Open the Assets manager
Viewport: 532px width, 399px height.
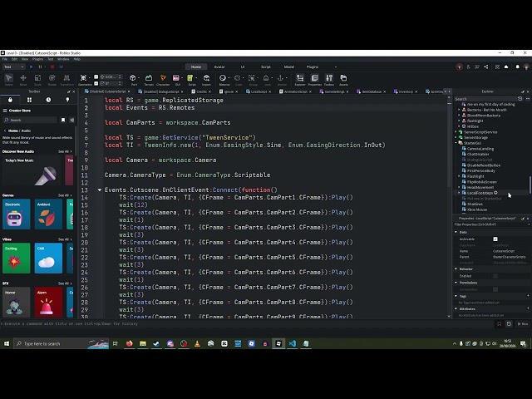[x=343, y=80]
